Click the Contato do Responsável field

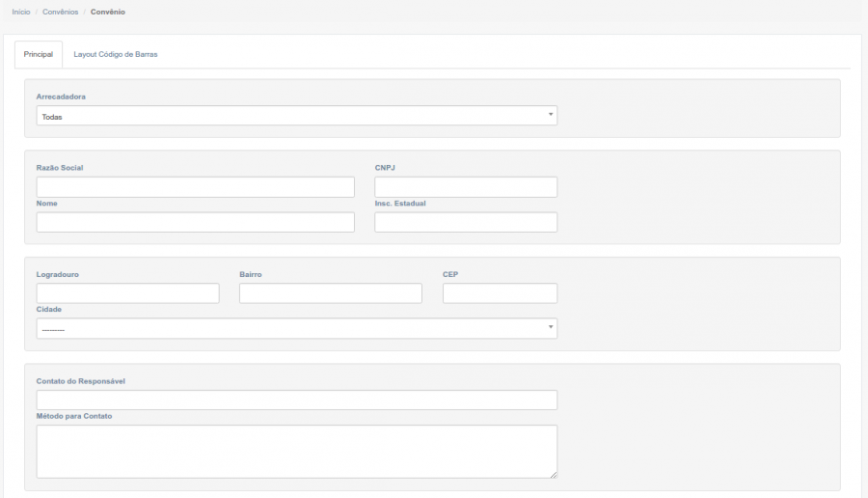click(x=296, y=400)
